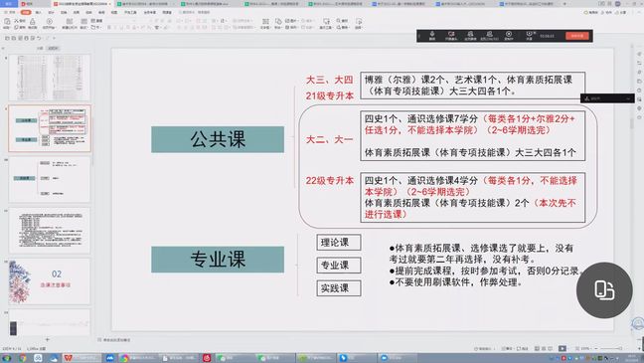Click the slideshow play button in status bar
This screenshot has width=644, height=363.
(x=563, y=349)
